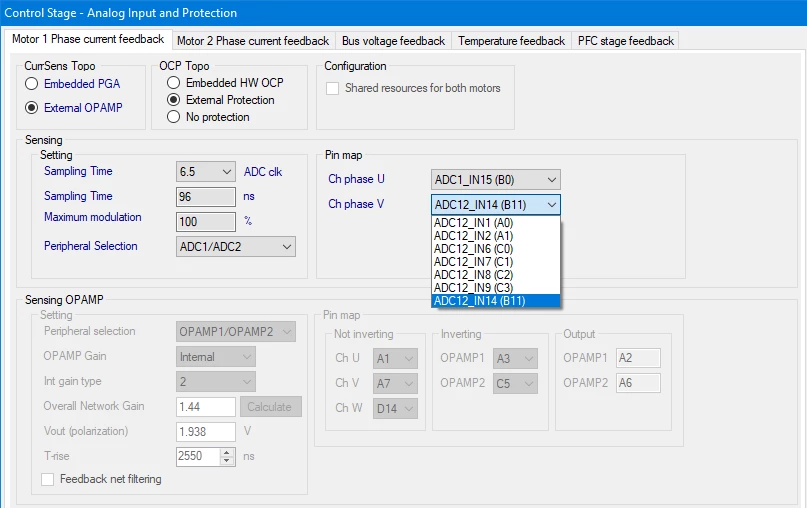This screenshot has width=807, height=508.
Task: Pick ADC12_IN1 (A0) from list
Action: (x=496, y=223)
